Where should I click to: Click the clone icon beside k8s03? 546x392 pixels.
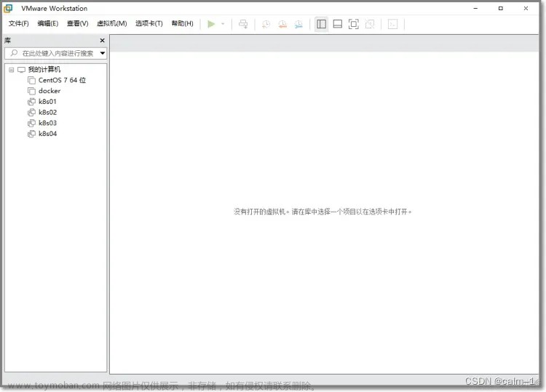(x=31, y=123)
